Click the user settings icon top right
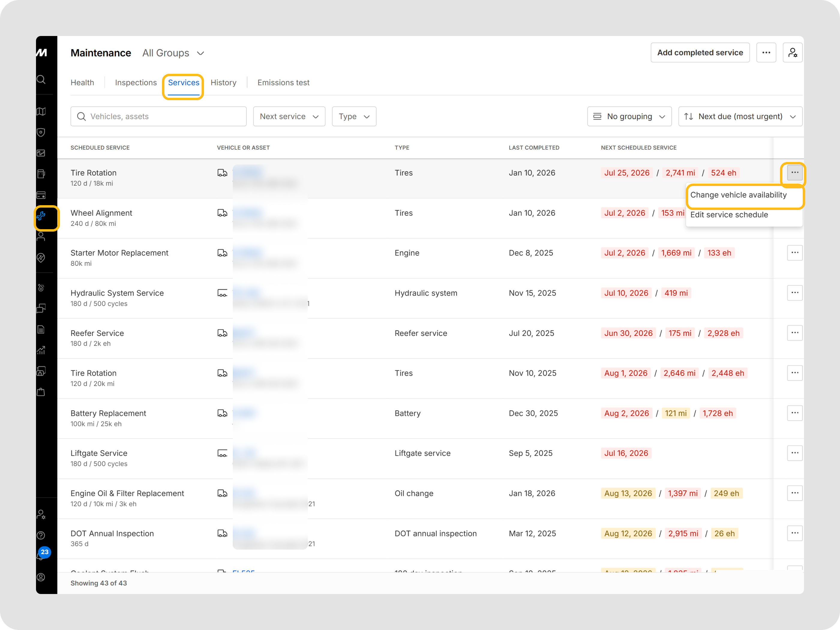This screenshot has width=840, height=630. (793, 52)
